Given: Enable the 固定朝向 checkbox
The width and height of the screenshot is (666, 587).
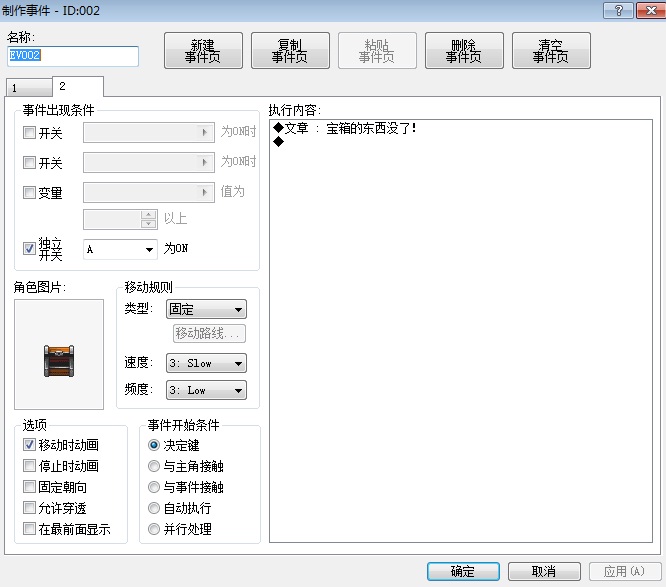Looking at the screenshot, I should coord(29,486).
